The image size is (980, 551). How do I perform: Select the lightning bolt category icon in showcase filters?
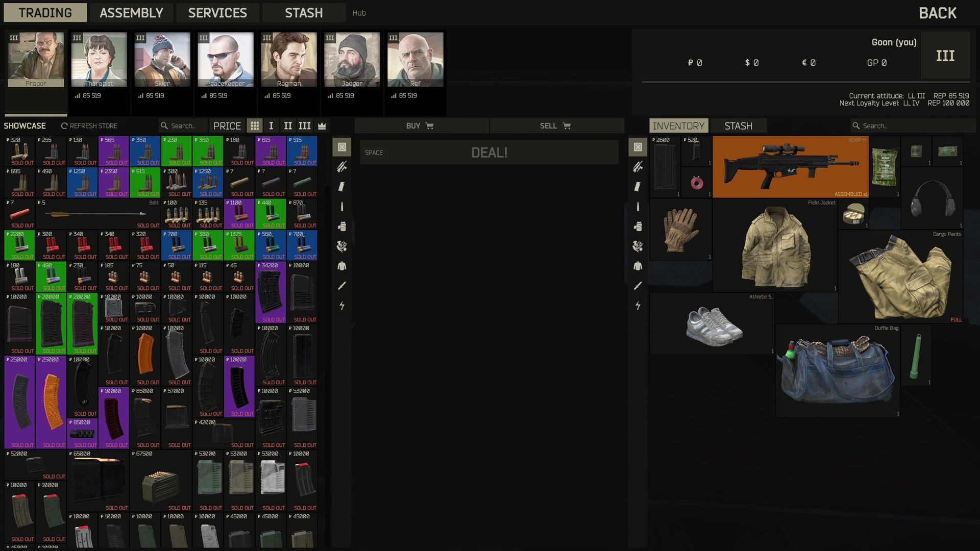click(x=342, y=306)
